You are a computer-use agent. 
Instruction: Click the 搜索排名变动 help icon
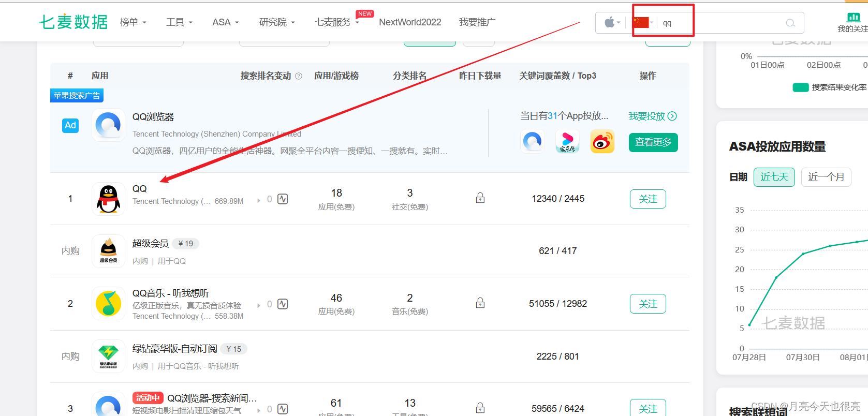(x=299, y=76)
